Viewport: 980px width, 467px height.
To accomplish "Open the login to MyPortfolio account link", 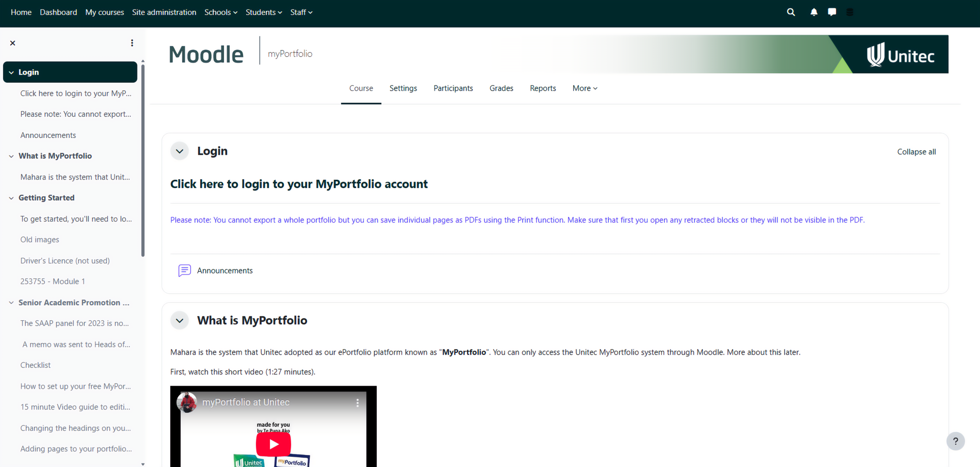I will pos(299,184).
